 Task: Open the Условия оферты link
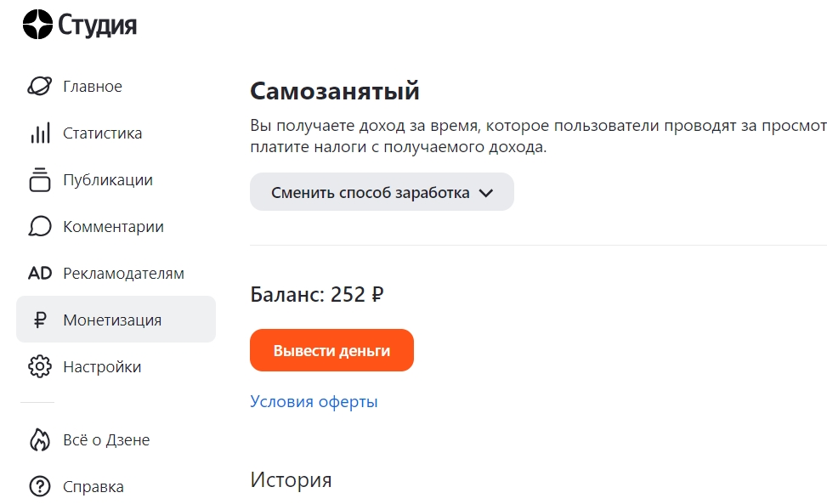pos(313,401)
